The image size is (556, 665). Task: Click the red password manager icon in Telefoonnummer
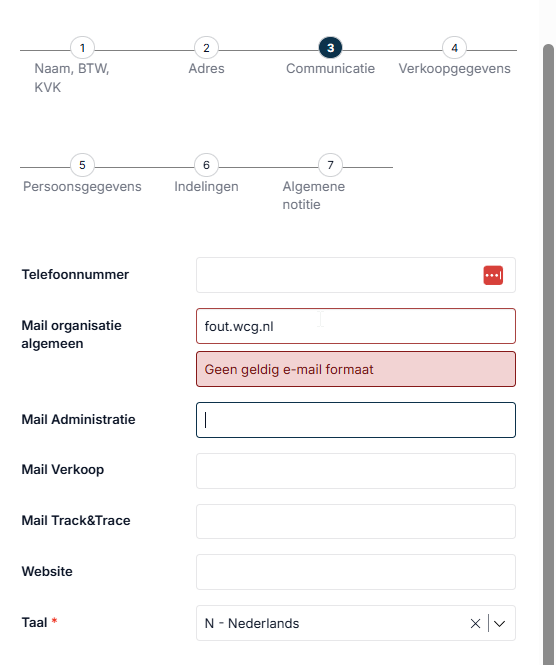[493, 275]
